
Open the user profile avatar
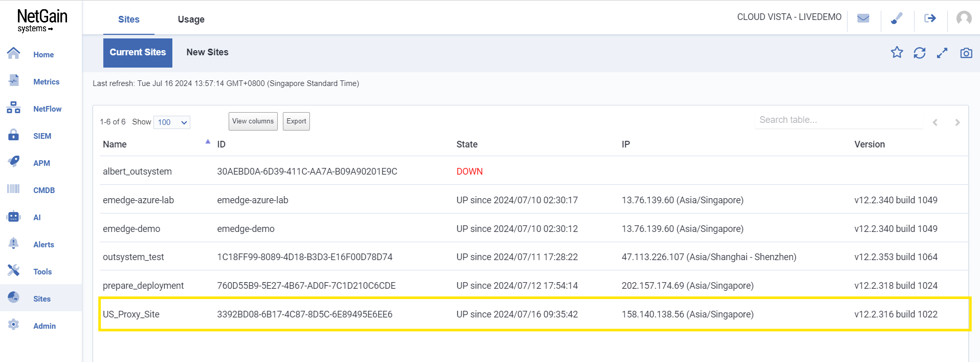point(964,18)
